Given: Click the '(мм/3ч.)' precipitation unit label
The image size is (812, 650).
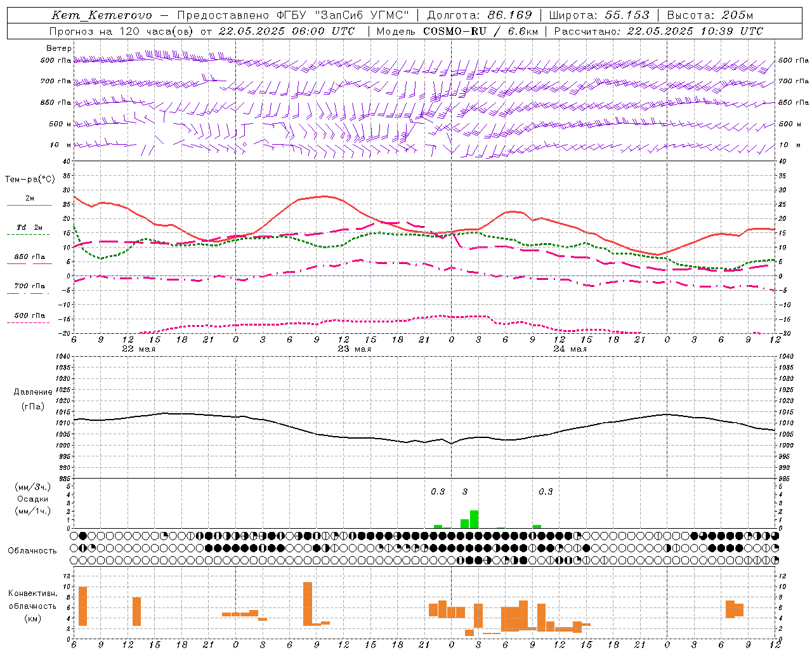Looking at the screenshot, I should coord(32,487).
